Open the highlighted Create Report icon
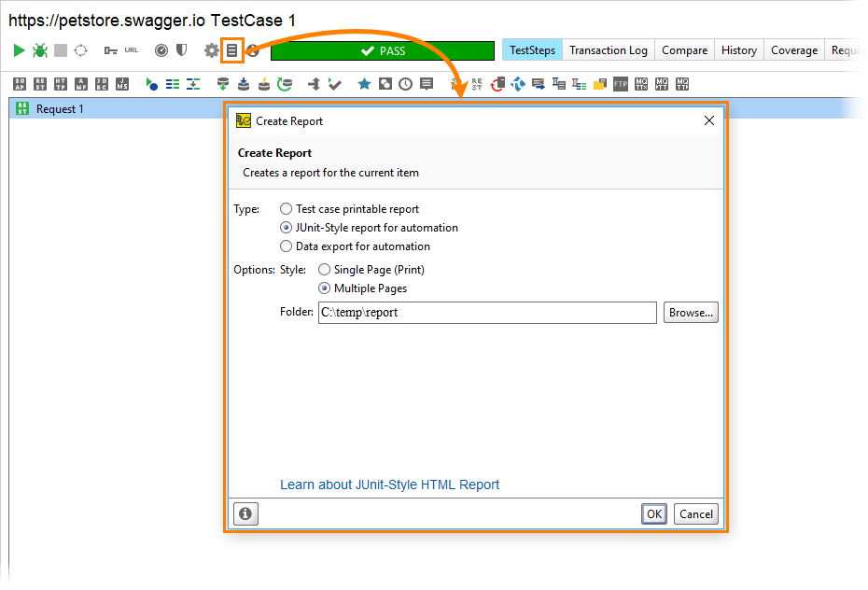868x590 pixels. click(x=232, y=49)
